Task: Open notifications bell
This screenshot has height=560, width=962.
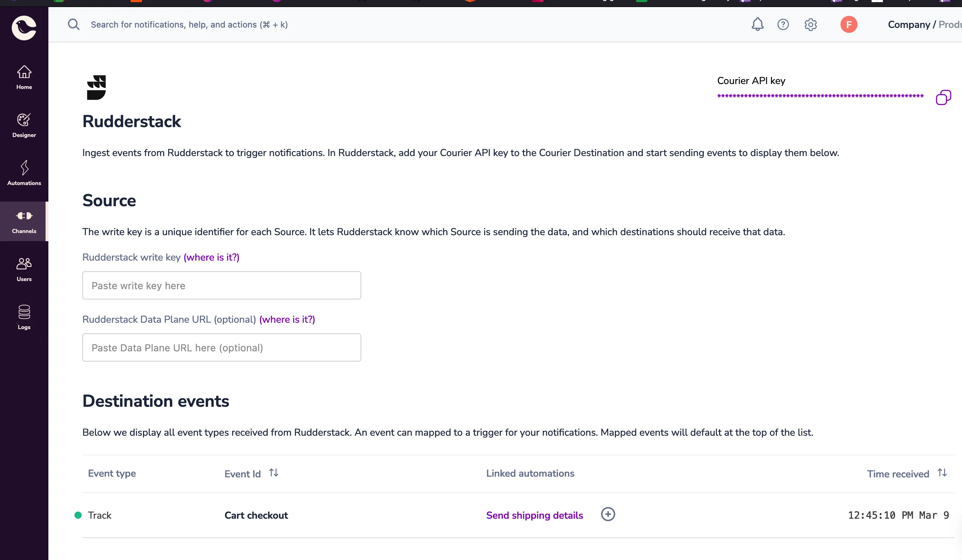Action: coord(758,24)
